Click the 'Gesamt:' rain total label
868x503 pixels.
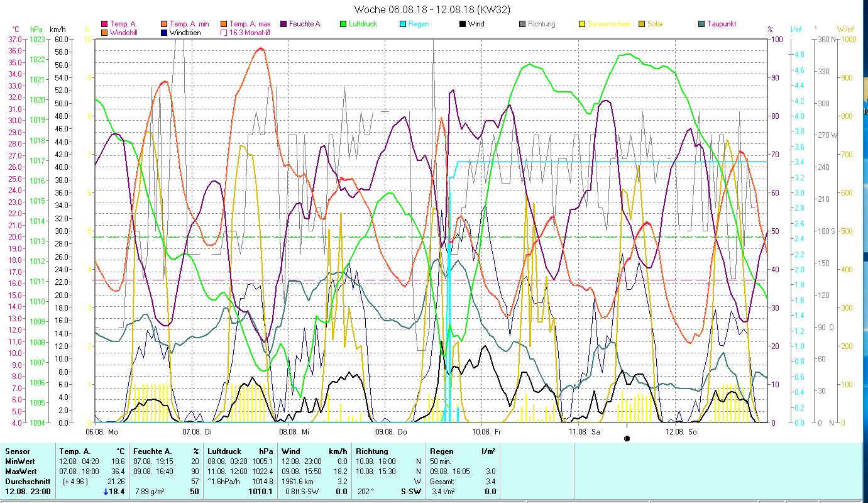443,482
